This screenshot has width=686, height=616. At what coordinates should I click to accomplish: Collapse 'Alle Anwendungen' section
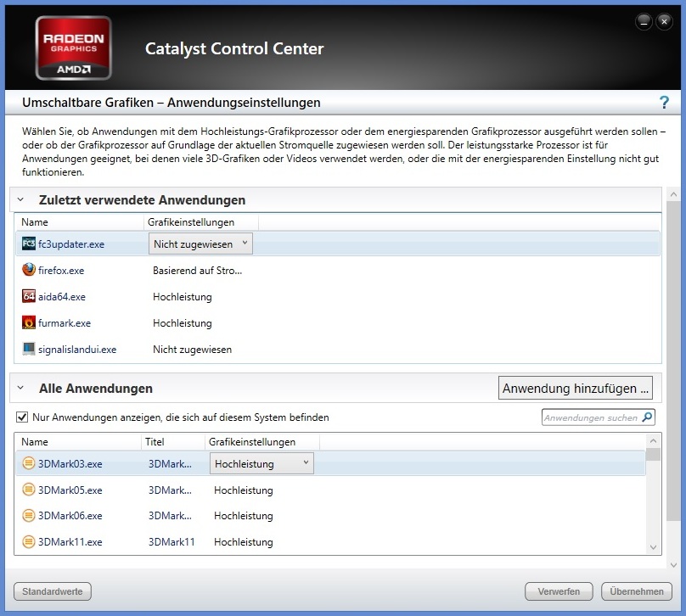(20, 388)
